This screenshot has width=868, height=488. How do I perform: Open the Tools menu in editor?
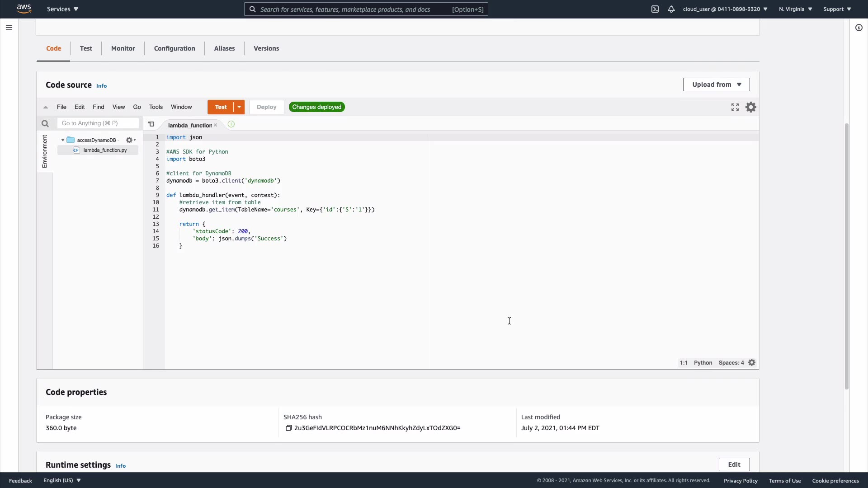[156, 107]
